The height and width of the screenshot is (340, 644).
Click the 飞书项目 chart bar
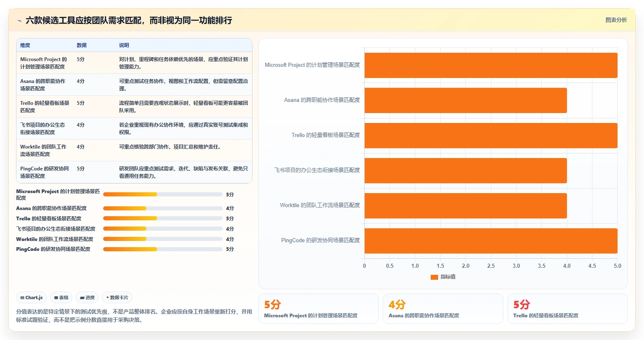pos(466,170)
